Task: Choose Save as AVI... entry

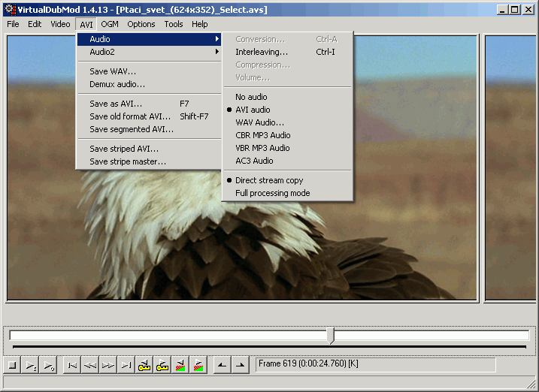Action: tap(149, 104)
